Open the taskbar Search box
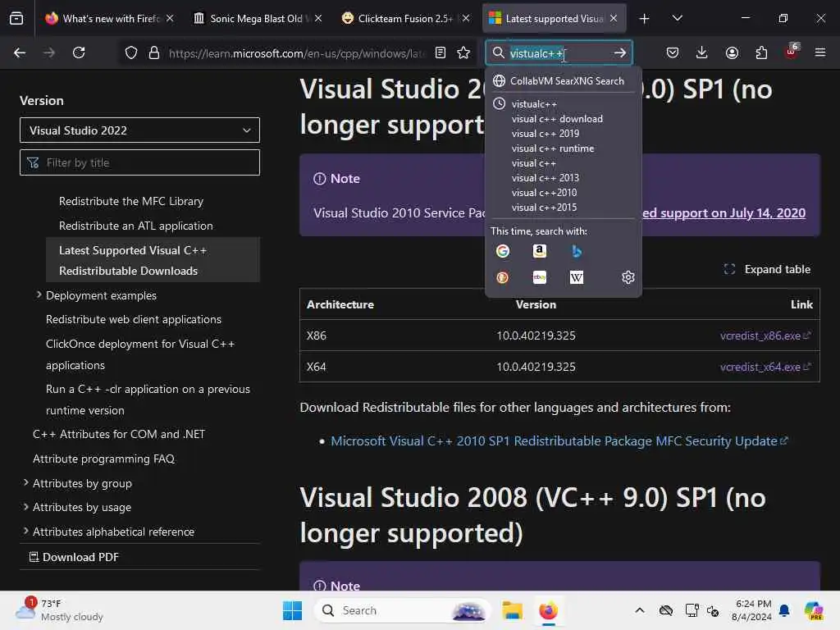Image resolution: width=840 pixels, height=630 pixels. coord(403,610)
